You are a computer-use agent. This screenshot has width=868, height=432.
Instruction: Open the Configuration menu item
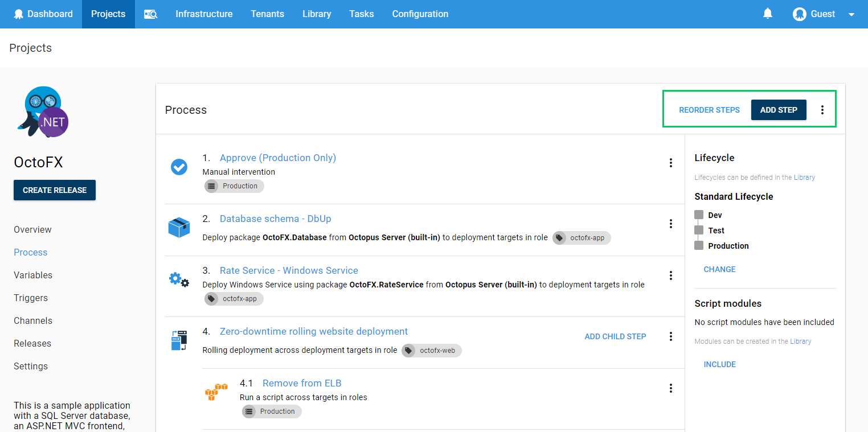point(420,14)
